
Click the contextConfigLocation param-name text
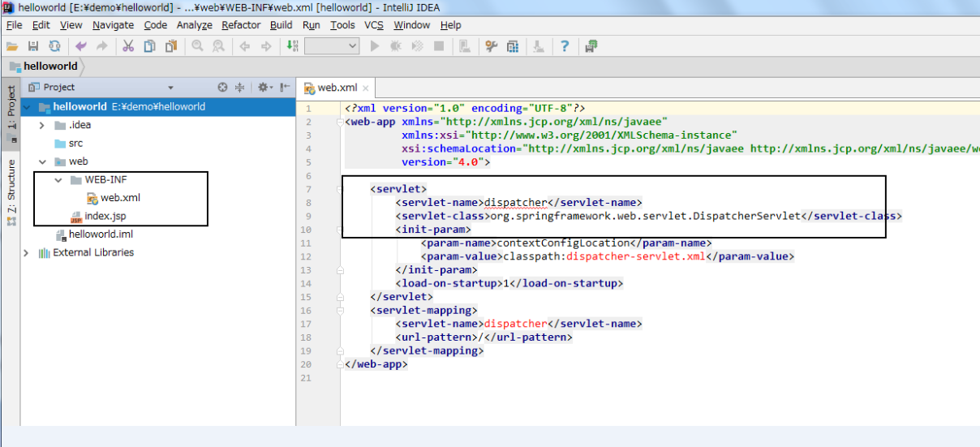563,243
